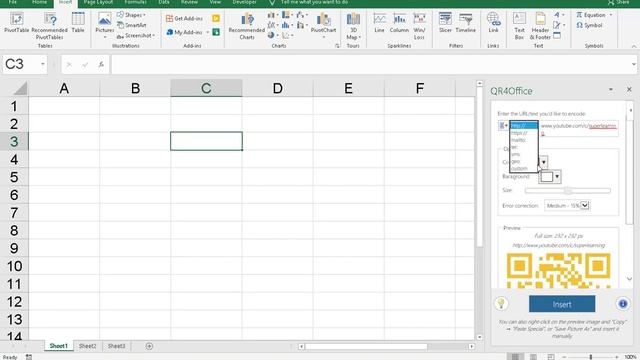Click inside the formula bar
This screenshot has height=360, width=640.
point(370,64)
